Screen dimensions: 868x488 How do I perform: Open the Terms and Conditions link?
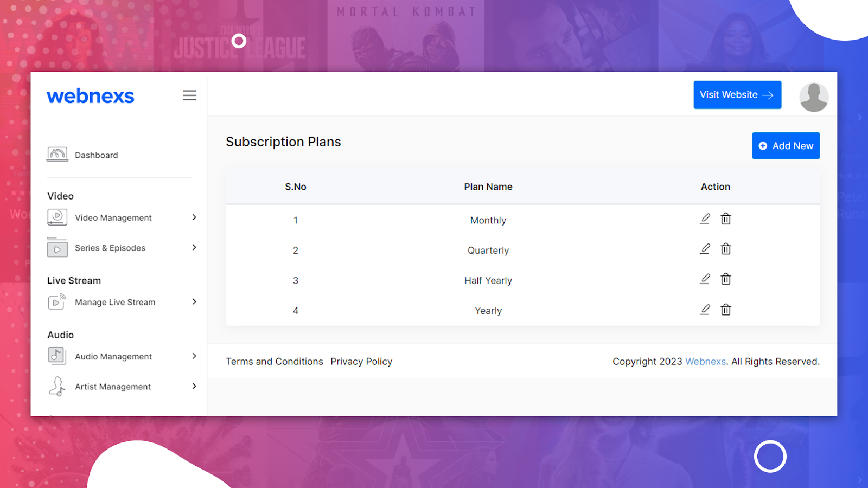click(275, 362)
